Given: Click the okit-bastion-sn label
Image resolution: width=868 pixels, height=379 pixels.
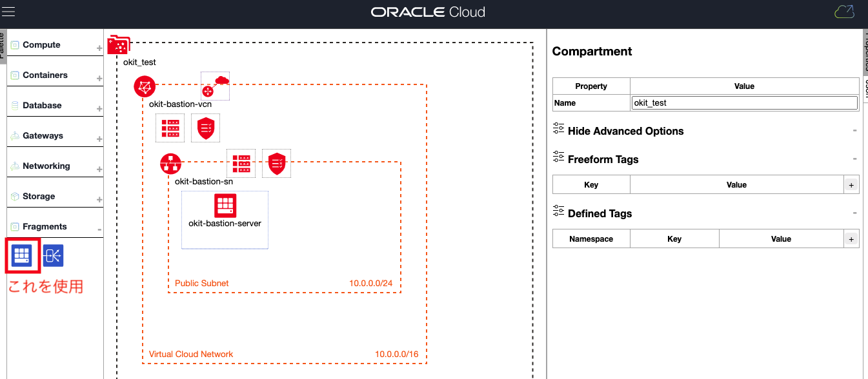Looking at the screenshot, I should tap(204, 182).
